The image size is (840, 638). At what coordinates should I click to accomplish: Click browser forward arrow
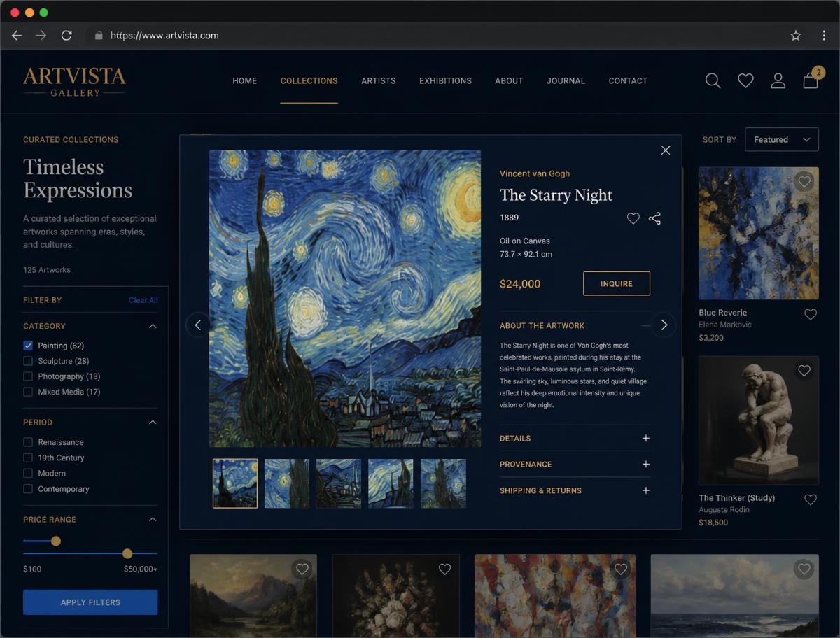click(x=41, y=35)
